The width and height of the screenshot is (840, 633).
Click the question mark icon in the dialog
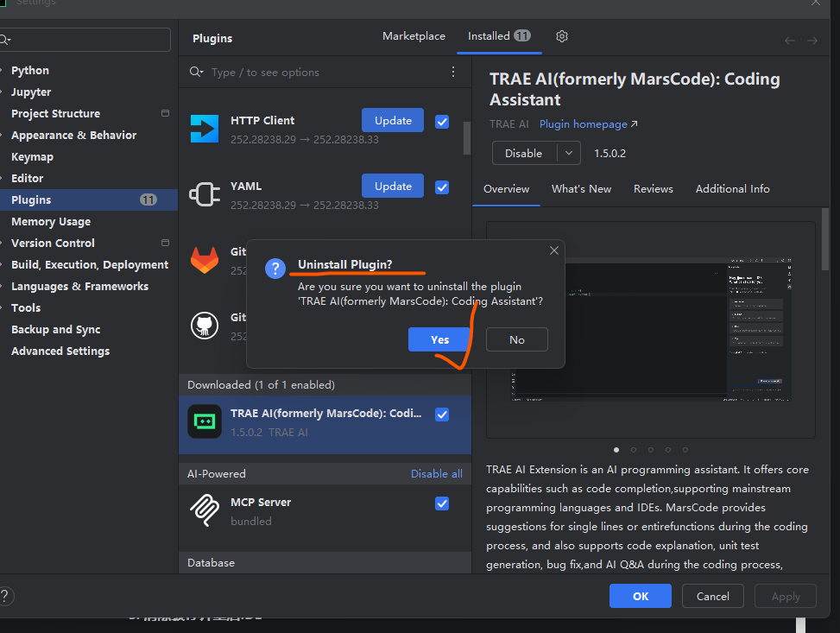pyautogui.click(x=275, y=268)
